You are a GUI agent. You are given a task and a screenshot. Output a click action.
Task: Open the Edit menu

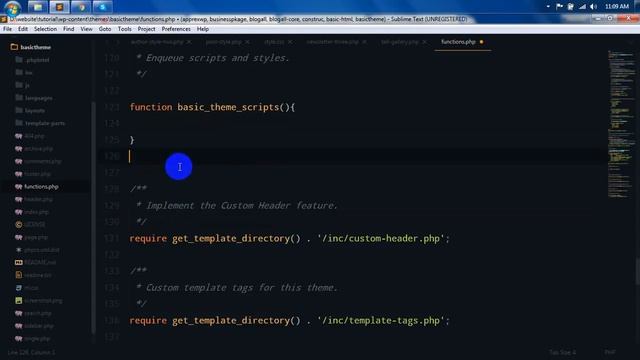tap(23, 29)
